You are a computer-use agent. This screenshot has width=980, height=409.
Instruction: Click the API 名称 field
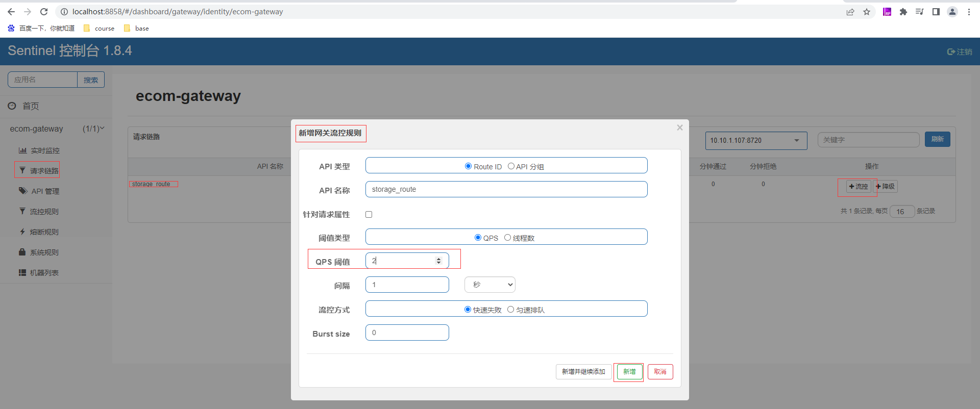506,189
